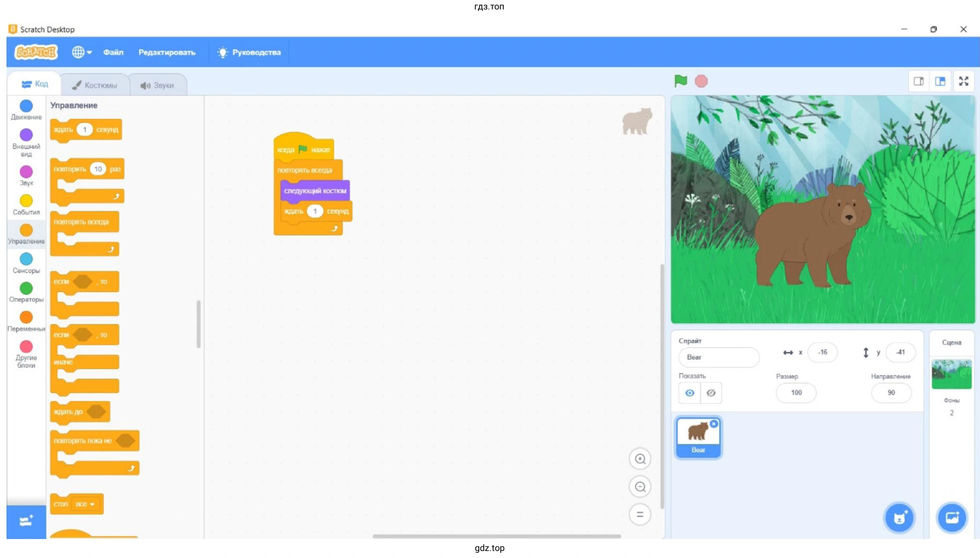Zoom out of the code workspace

[x=640, y=487]
